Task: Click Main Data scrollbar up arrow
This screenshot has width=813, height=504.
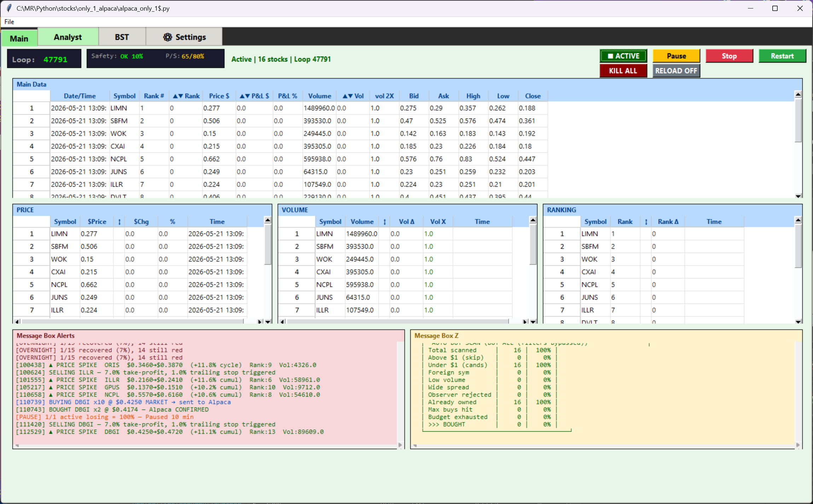Action: (798, 94)
